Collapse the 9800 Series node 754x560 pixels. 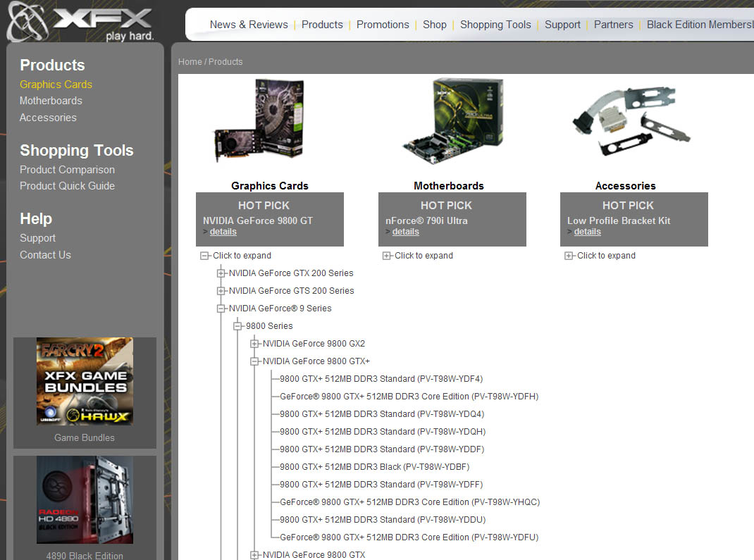pos(237,326)
